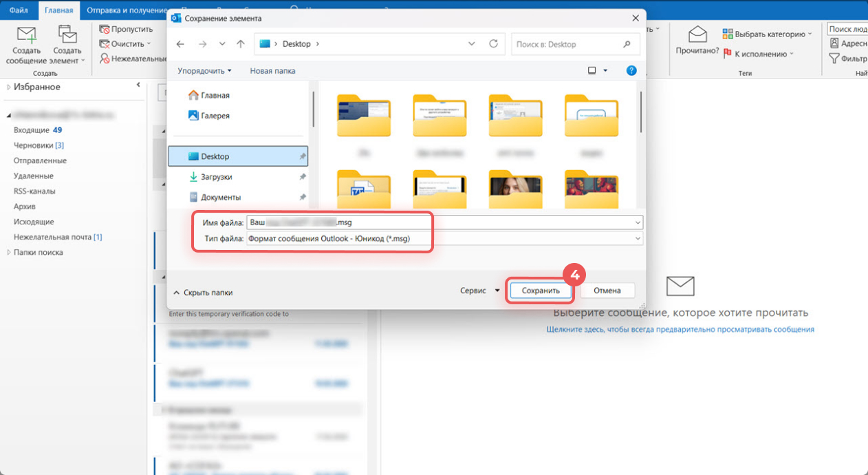Expand the address path dropdown
Screen dimensions: 868x475
pos(472,44)
